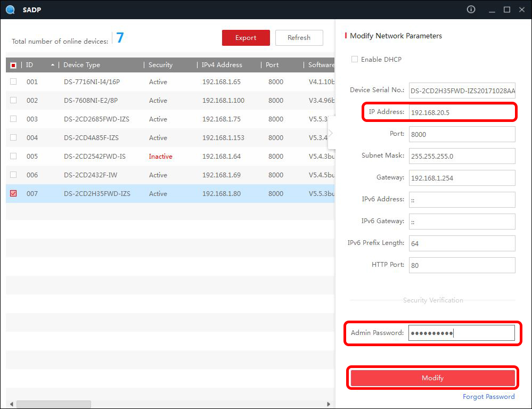Enable the DHCP checkbox

[x=355, y=60]
